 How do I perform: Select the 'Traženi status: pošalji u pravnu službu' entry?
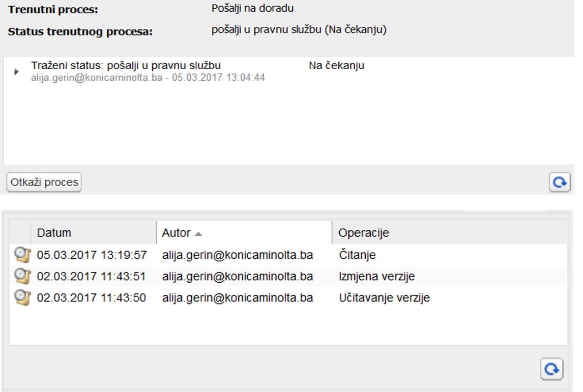126,66
